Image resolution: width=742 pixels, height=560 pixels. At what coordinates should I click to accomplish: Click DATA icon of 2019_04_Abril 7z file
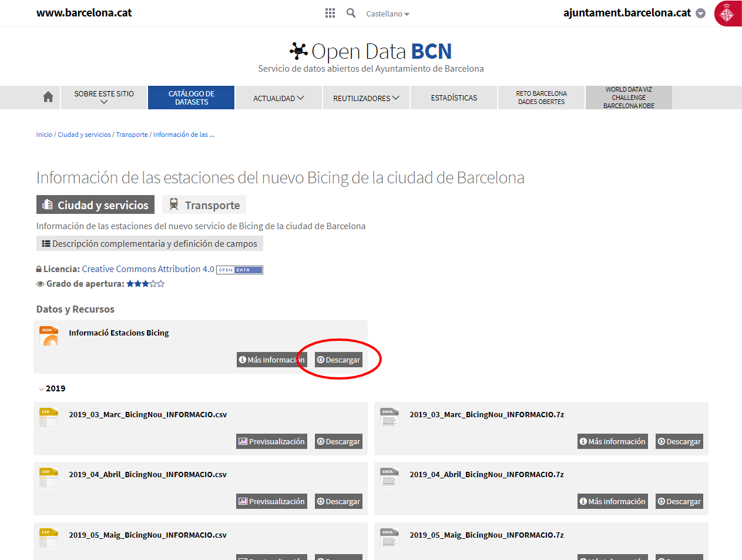(x=390, y=478)
